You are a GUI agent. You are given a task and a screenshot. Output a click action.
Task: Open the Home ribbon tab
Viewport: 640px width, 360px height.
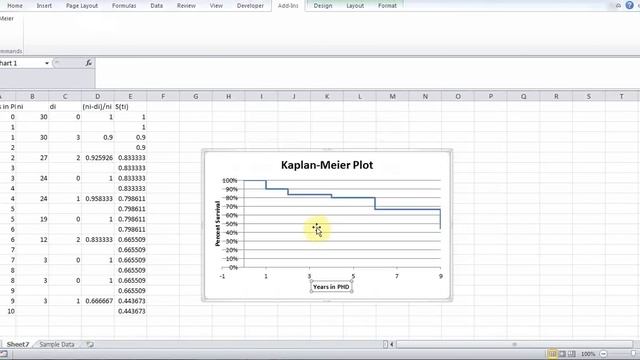15,6
